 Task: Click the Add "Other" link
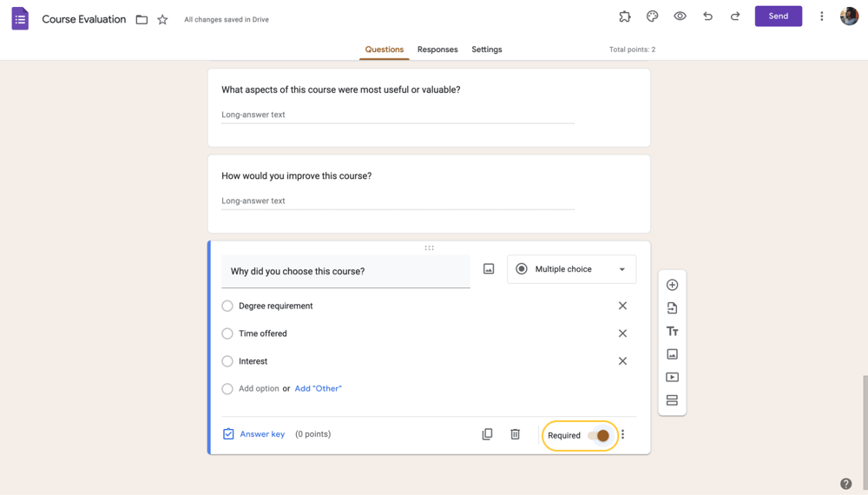pos(318,389)
